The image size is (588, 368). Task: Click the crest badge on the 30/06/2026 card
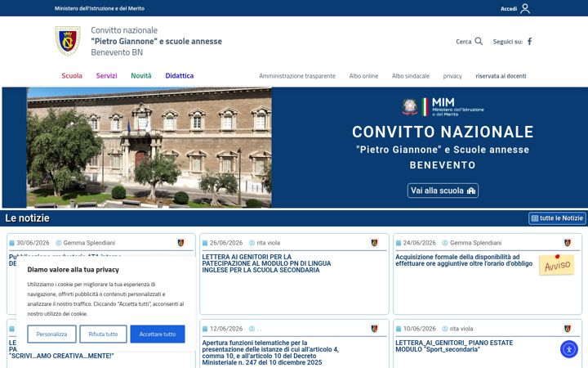coord(180,243)
